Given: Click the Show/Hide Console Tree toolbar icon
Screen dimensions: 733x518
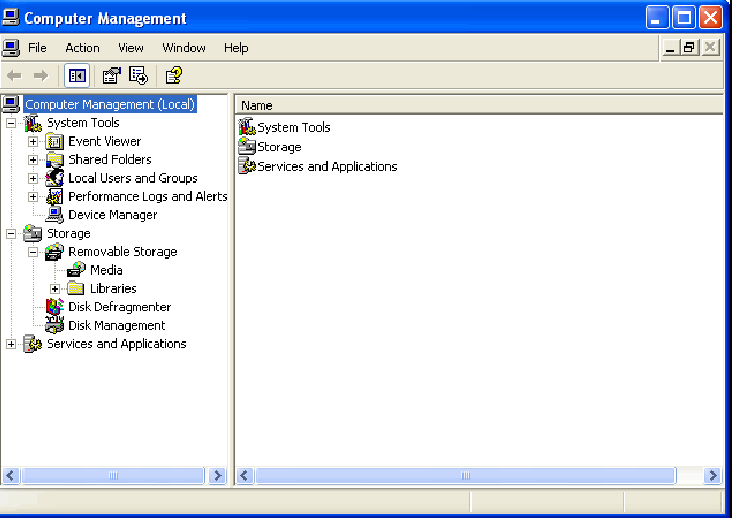Looking at the screenshot, I should click(x=76, y=75).
